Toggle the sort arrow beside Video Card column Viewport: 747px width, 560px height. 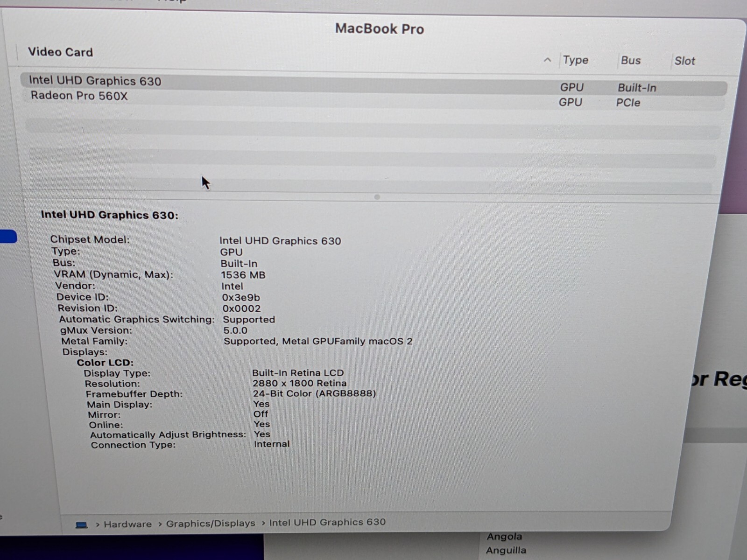(547, 60)
